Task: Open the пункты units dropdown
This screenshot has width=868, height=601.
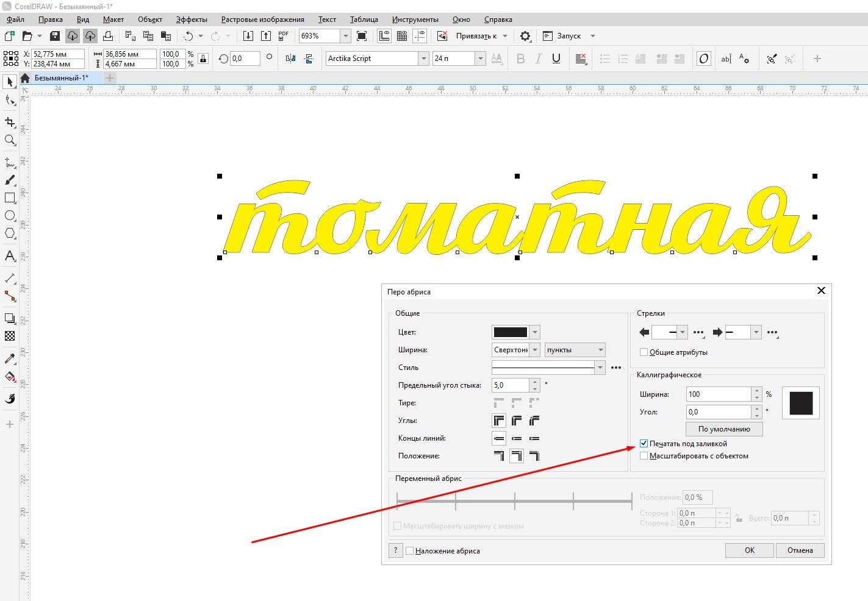Action: pyautogui.click(x=575, y=350)
